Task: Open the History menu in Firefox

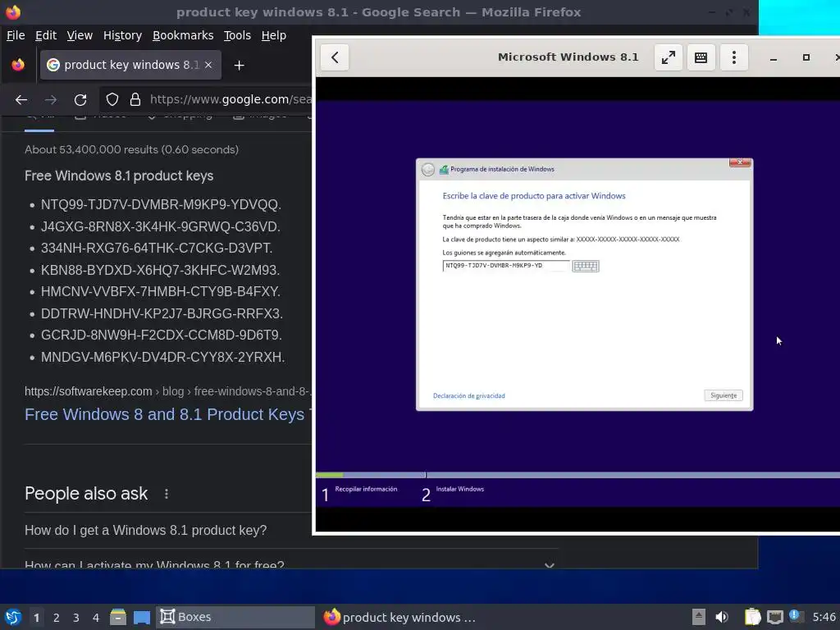Action: point(122,35)
